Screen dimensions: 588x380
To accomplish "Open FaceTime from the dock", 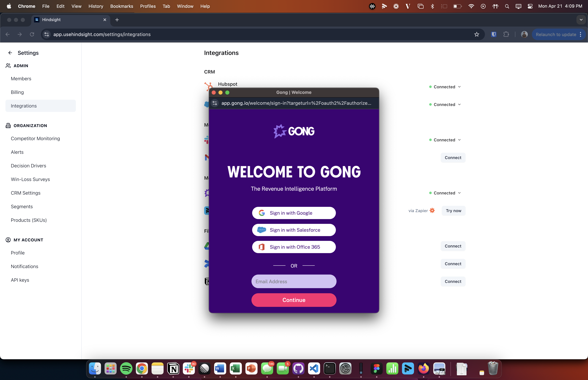I will [283, 369].
